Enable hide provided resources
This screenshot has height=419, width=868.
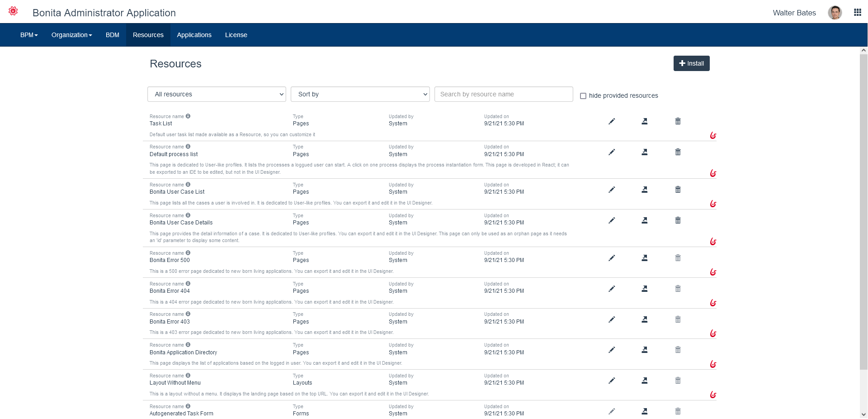coord(583,95)
